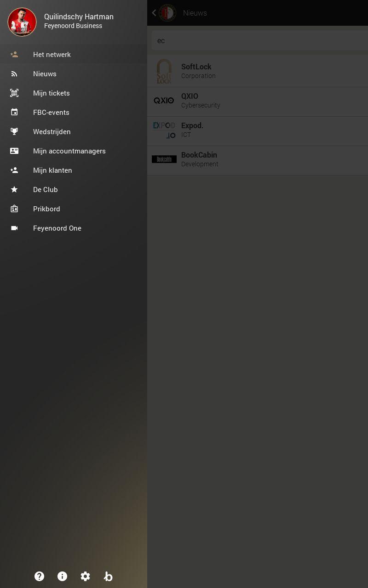Open Quilindschy Hartman profile avatar

click(22, 22)
